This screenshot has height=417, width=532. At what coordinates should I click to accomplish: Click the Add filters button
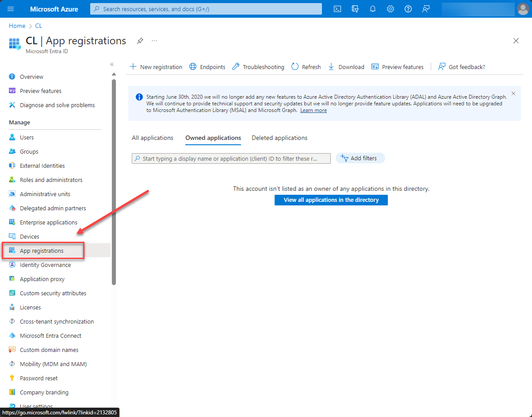pyautogui.click(x=360, y=158)
